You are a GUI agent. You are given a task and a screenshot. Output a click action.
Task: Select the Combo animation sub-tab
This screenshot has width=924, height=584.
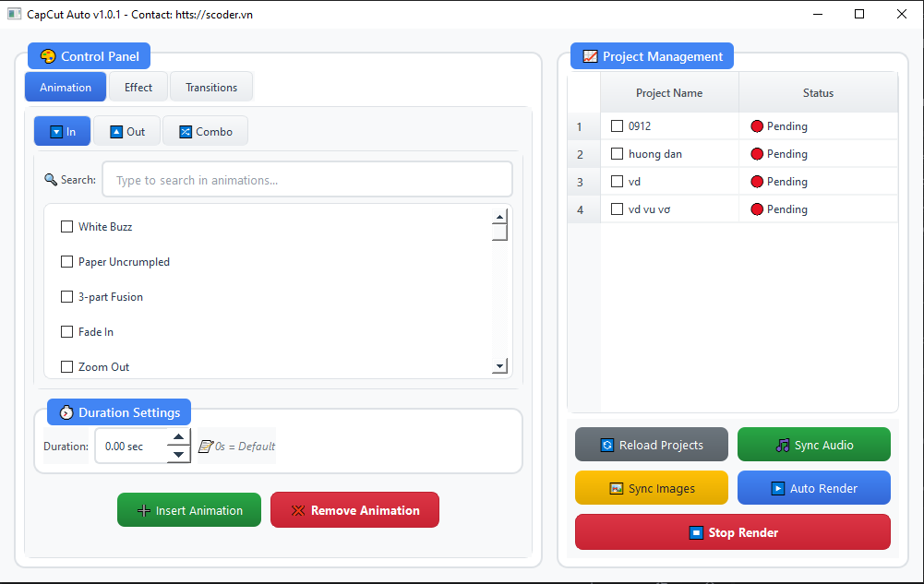click(x=206, y=131)
